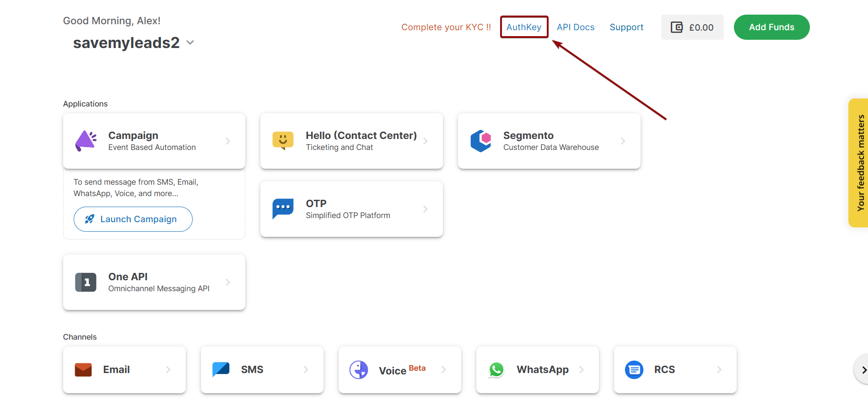Click the RCS message icon
This screenshot has width=868, height=400.
tap(634, 369)
